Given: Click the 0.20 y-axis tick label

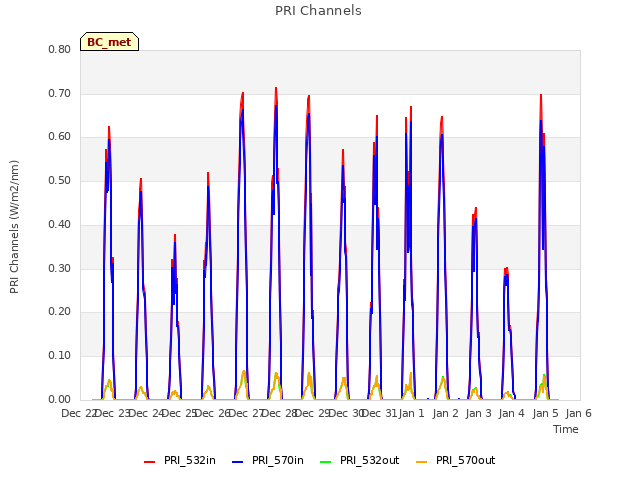Looking at the screenshot, I should click(x=60, y=312).
